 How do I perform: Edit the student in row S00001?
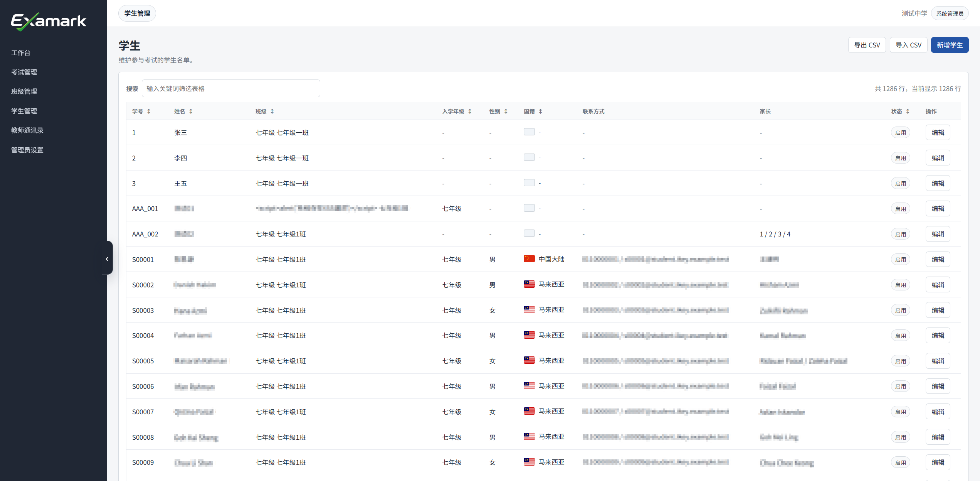938,260
